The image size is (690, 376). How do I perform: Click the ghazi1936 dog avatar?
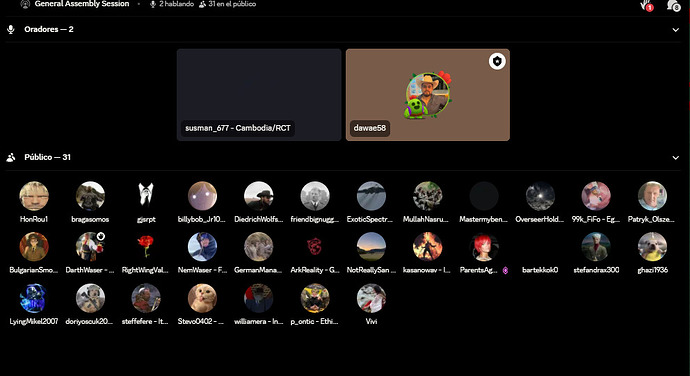[x=652, y=247]
